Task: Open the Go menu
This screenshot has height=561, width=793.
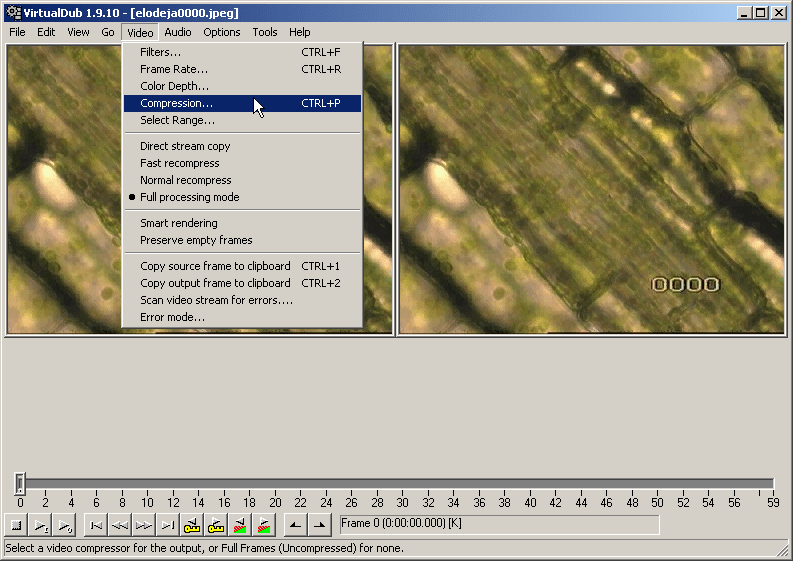Action: 108,32
